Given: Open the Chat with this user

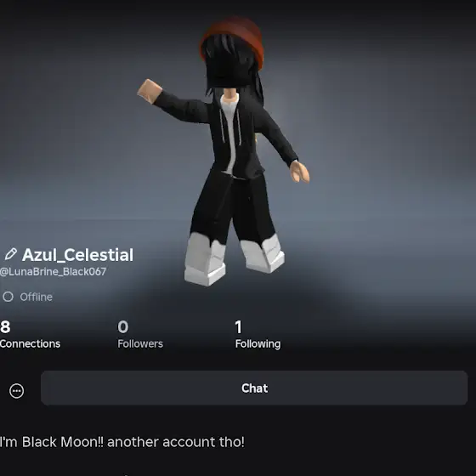Looking at the screenshot, I should tap(254, 388).
